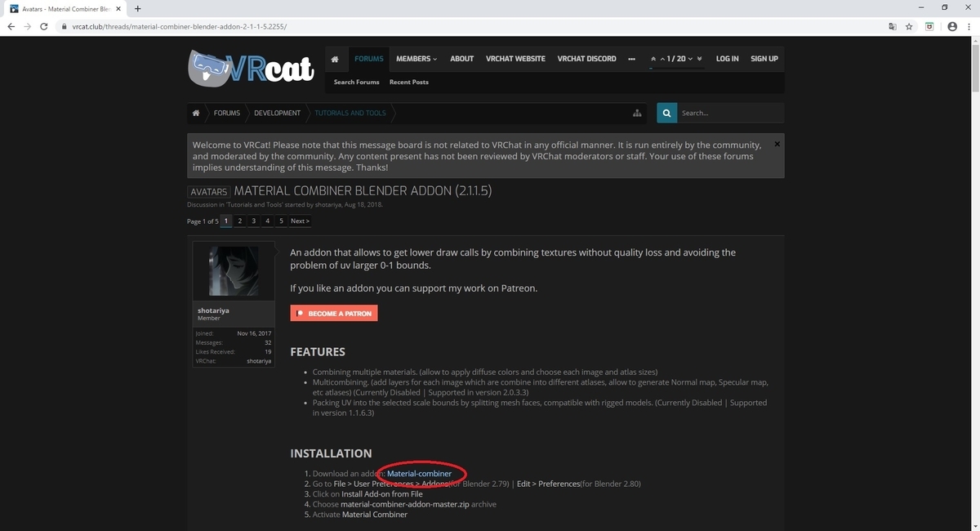Open the Recent Posts sub-navigation link

tap(409, 82)
